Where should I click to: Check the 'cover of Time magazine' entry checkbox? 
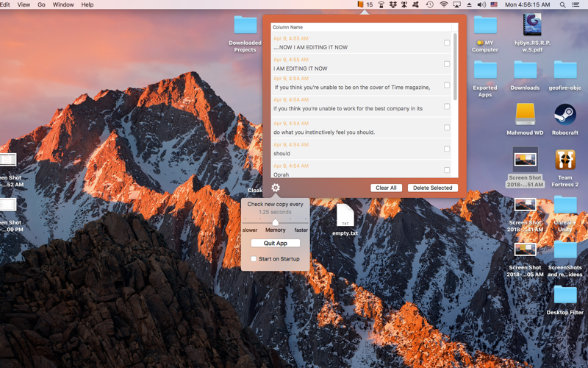[x=447, y=85]
